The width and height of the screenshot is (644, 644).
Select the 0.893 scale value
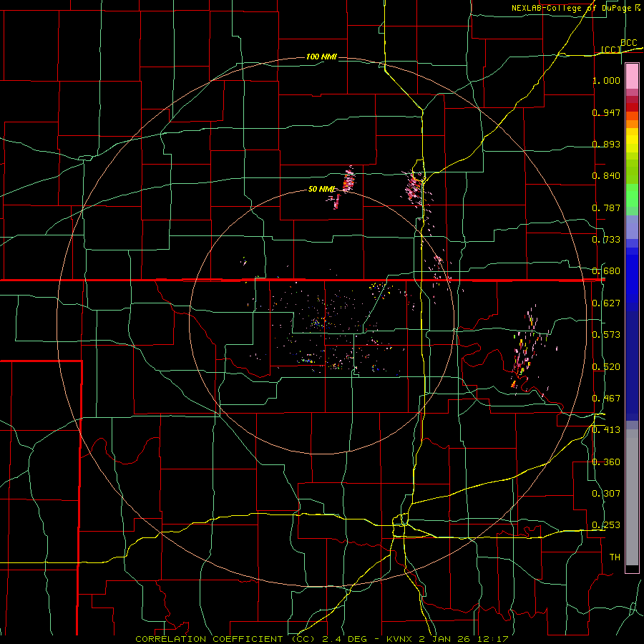606,144
